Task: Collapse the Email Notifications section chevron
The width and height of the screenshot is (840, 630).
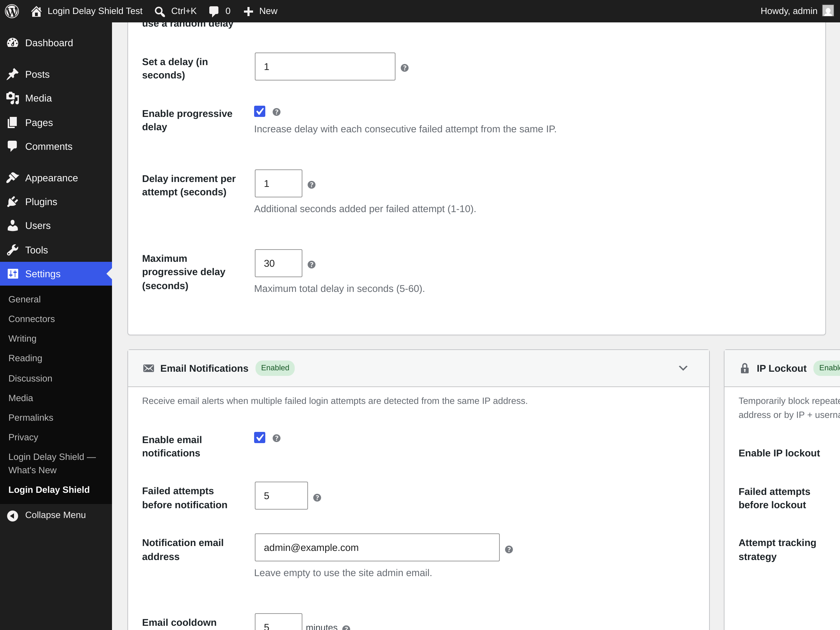Action: tap(683, 368)
